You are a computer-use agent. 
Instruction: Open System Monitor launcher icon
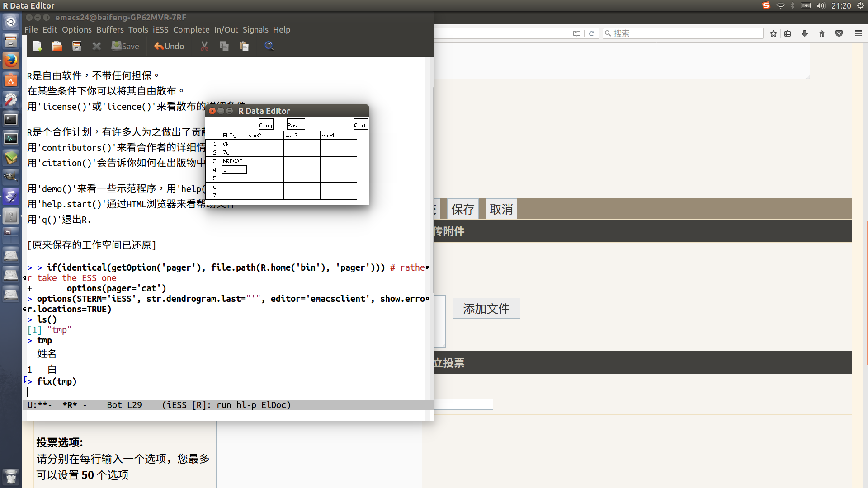point(11,138)
